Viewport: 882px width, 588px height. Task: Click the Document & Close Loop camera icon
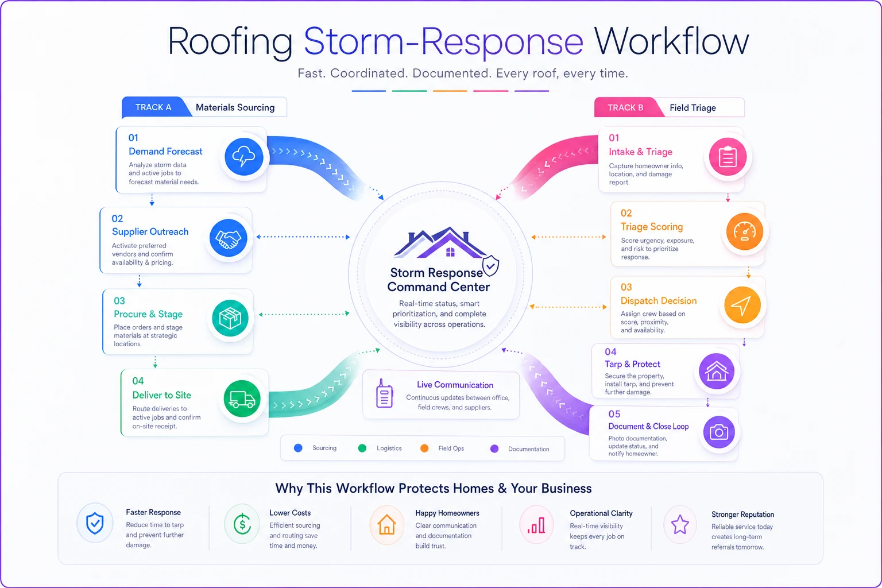[x=719, y=432]
